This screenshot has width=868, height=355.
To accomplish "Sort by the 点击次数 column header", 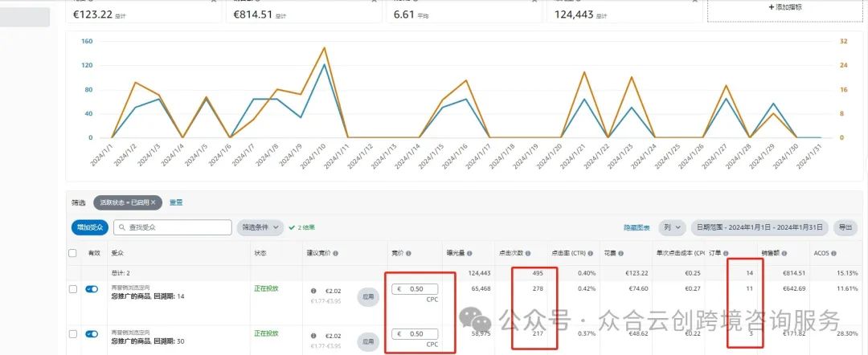I will pyautogui.click(x=510, y=253).
